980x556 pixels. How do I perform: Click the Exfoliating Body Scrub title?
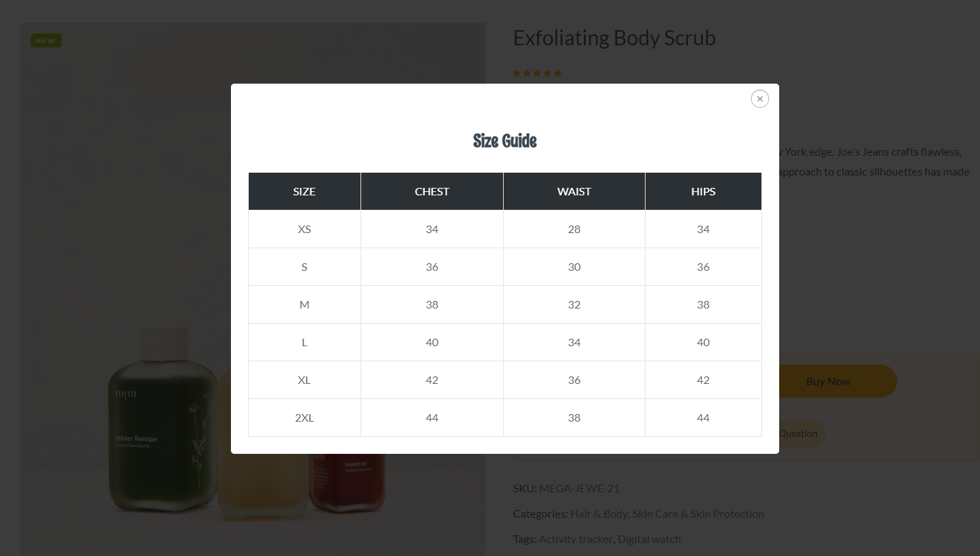click(614, 38)
